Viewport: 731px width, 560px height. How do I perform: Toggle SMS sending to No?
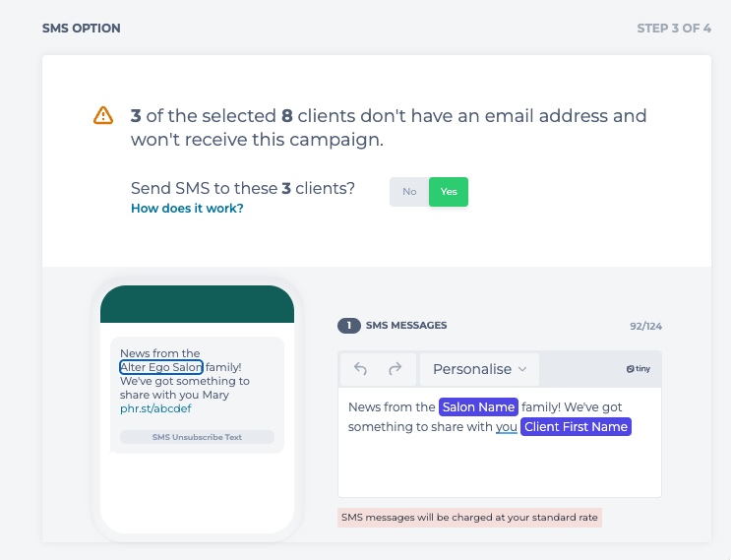click(x=409, y=192)
